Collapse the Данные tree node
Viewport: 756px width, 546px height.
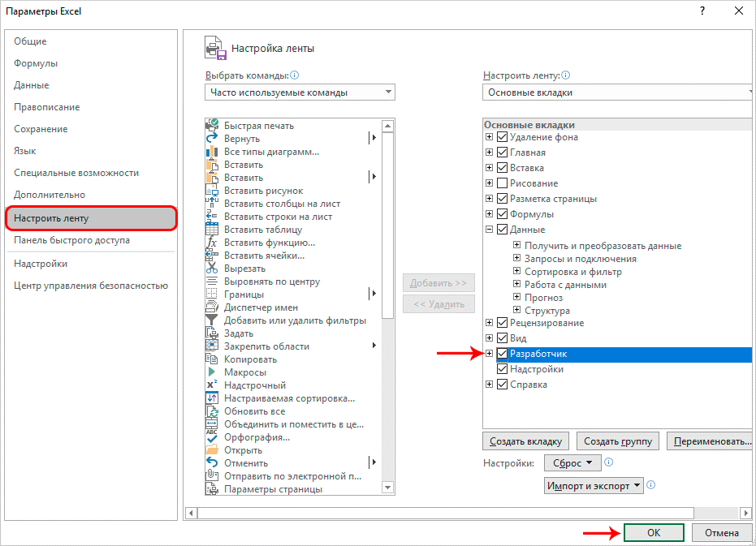(x=490, y=230)
